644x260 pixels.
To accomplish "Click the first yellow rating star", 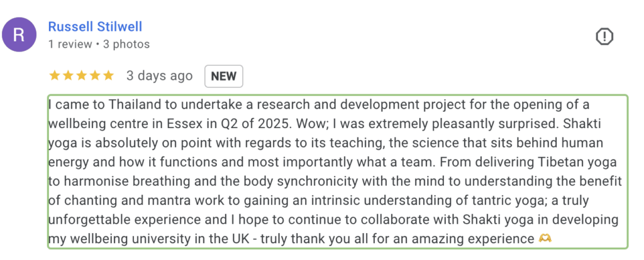I will tap(54, 76).
